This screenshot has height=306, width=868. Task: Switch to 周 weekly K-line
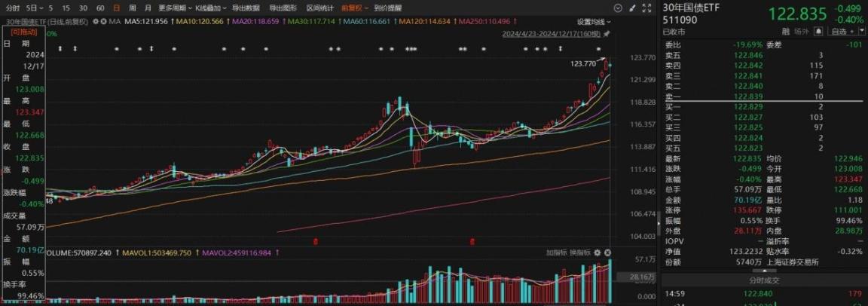point(133,8)
